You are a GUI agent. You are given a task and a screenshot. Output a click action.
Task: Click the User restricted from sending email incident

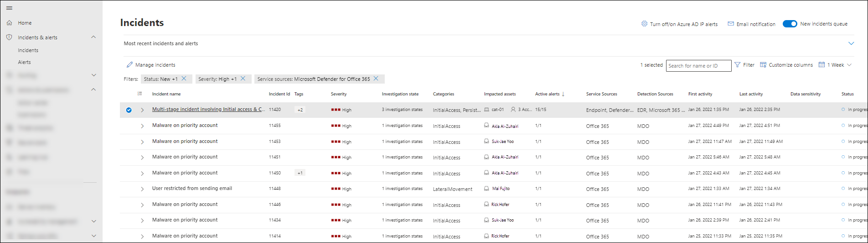[192, 188]
